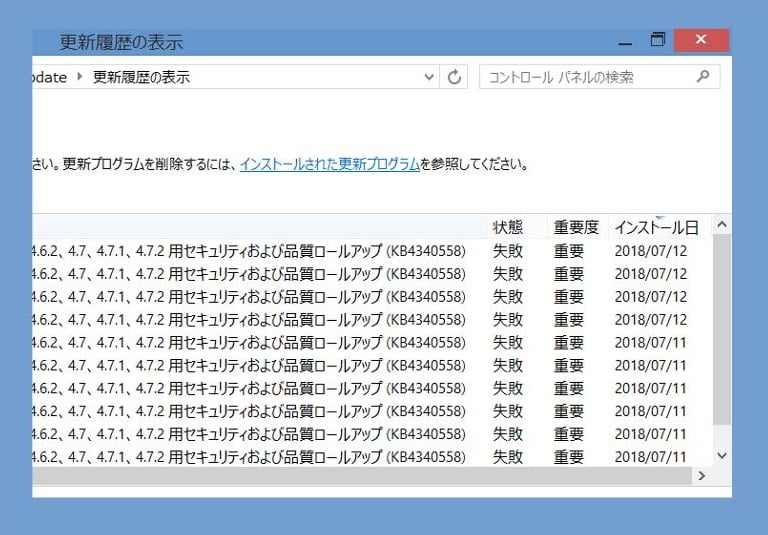Expand the breadcrumb arrow before 更新履歴の表示
Screen dimensions: 768x535
click(x=80, y=77)
